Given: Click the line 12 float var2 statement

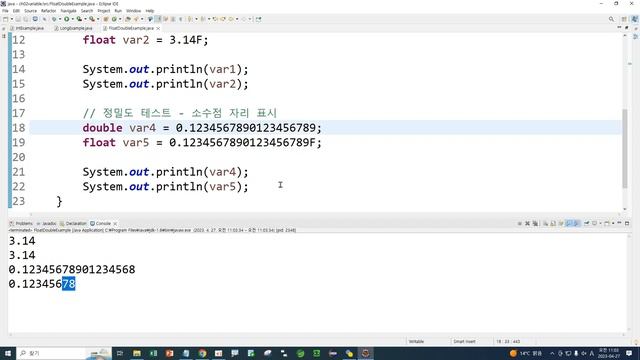Looking at the screenshot, I should [145, 40].
